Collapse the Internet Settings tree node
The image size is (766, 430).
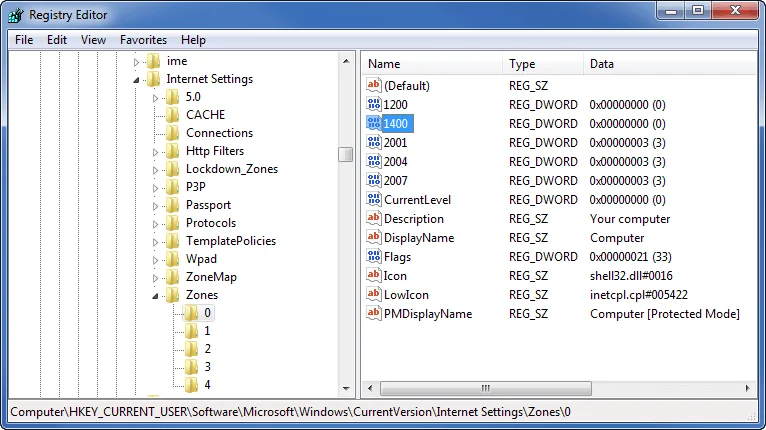coord(136,80)
